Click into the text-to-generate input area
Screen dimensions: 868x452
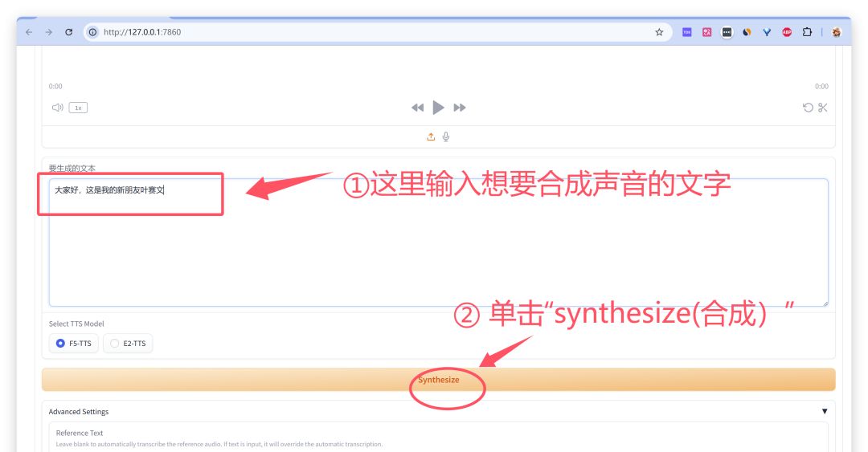(439, 242)
